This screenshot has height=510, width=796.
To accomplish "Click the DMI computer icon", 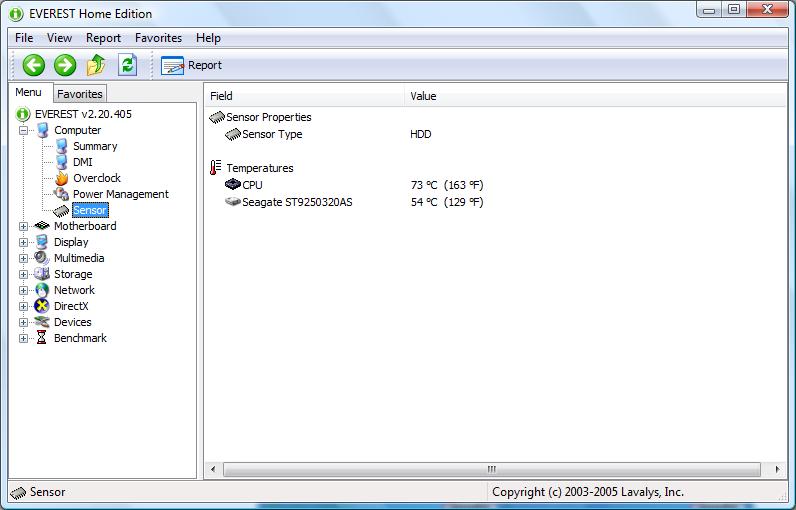I will pos(61,162).
